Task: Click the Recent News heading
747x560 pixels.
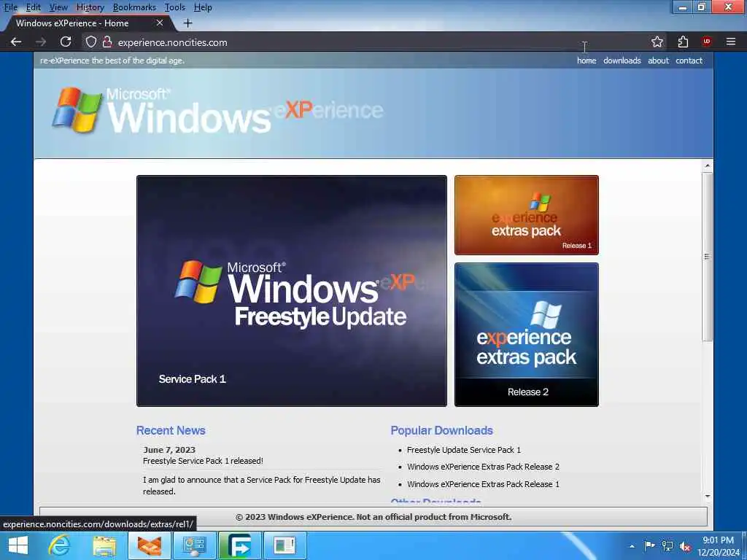Action: [x=171, y=430]
